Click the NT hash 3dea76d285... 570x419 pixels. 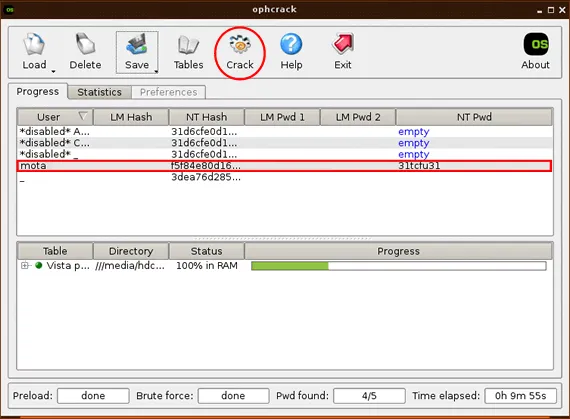coord(206,177)
